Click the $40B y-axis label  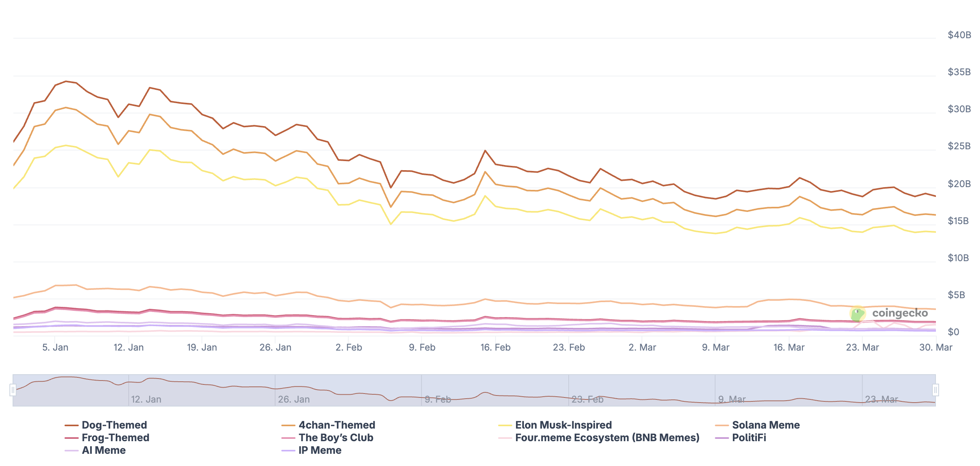coord(959,35)
